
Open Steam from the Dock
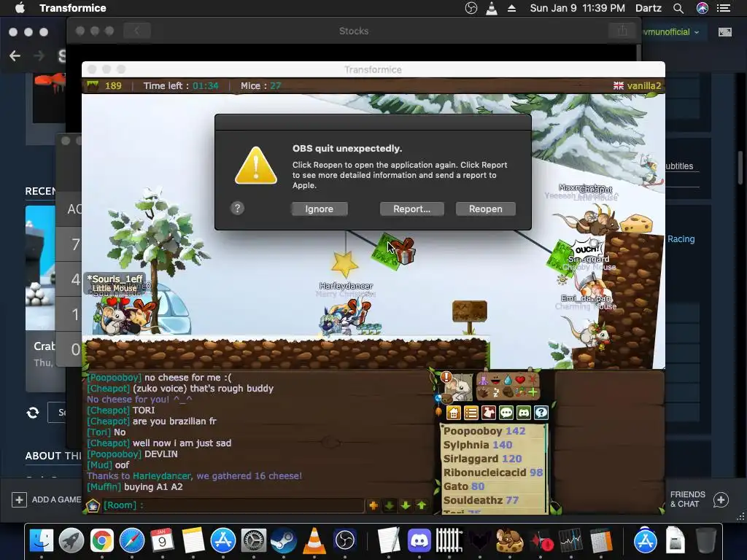click(284, 540)
